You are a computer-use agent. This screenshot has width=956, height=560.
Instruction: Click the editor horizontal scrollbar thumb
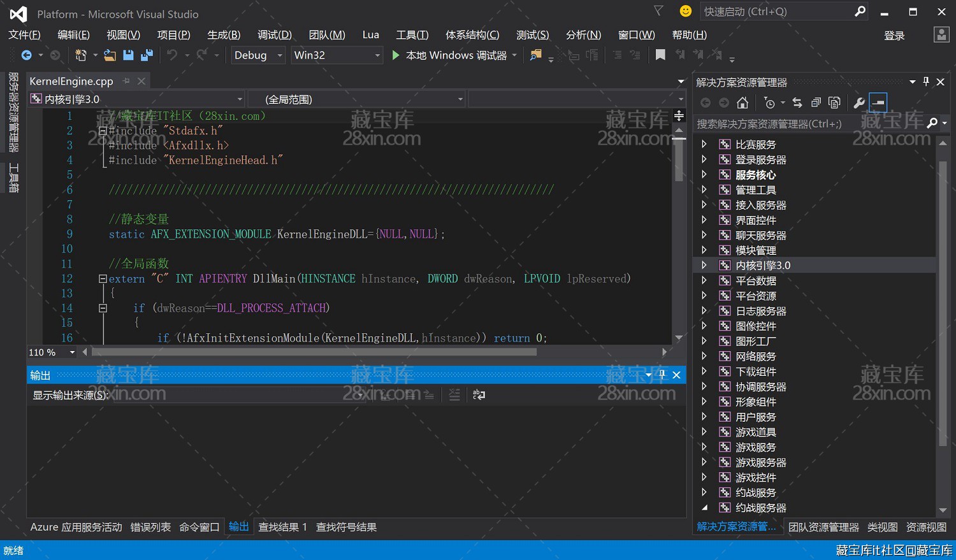tap(314, 352)
